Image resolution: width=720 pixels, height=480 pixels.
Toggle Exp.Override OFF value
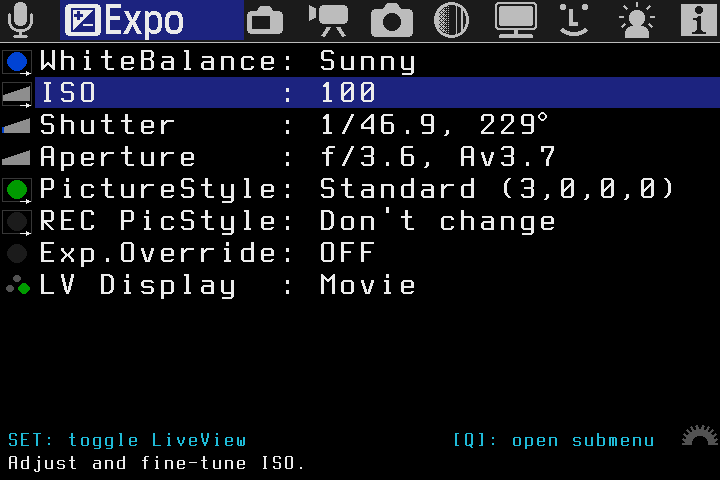[x=346, y=253]
